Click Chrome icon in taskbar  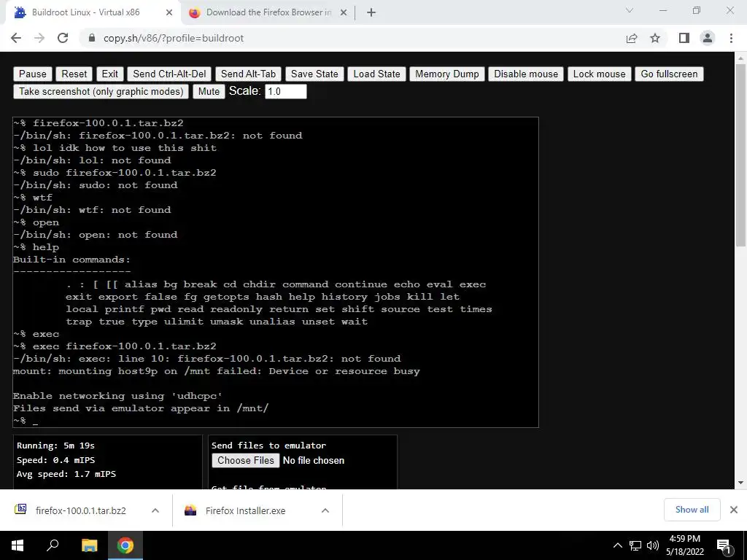pos(125,545)
